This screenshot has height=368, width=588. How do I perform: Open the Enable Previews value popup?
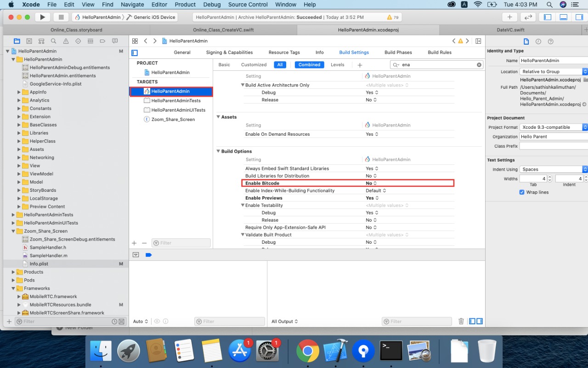click(371, 198)
